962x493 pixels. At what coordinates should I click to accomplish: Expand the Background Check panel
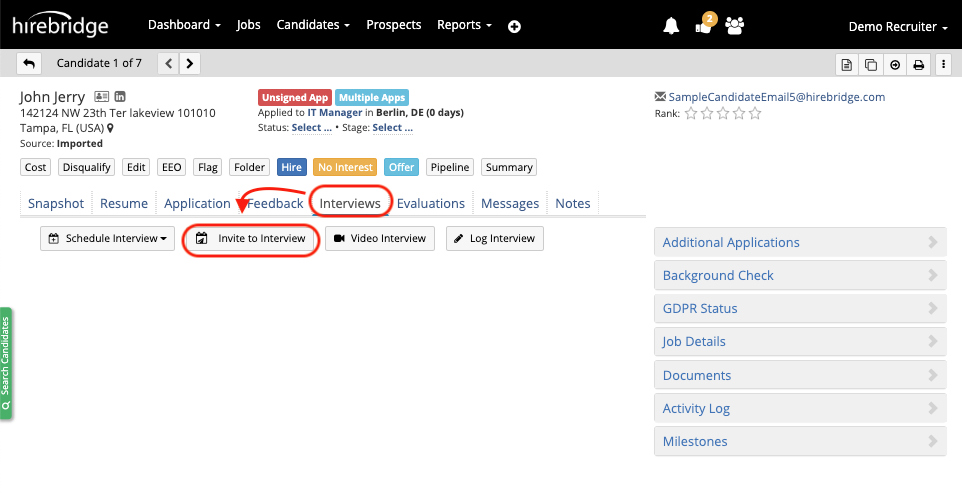click(799, 275)
